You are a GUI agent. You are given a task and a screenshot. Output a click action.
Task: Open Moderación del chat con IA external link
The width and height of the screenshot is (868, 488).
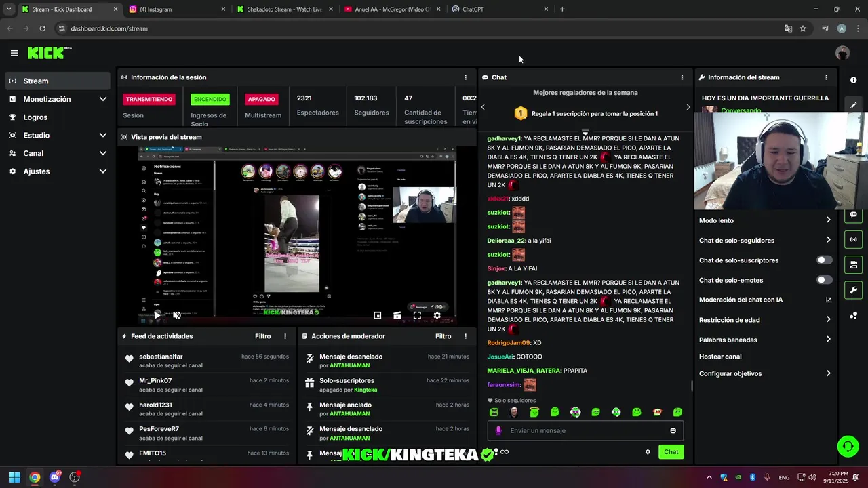click(828, 300)
